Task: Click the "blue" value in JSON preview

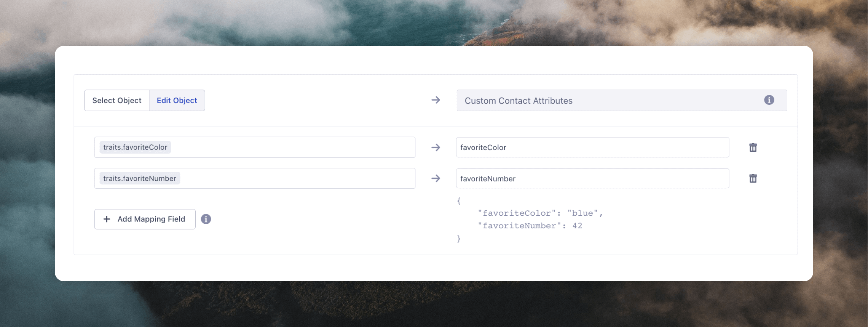Action: 582,213
